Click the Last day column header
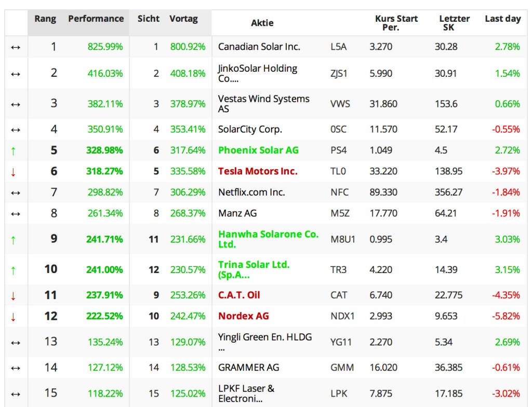532x407 pixels. click(502, 19)
